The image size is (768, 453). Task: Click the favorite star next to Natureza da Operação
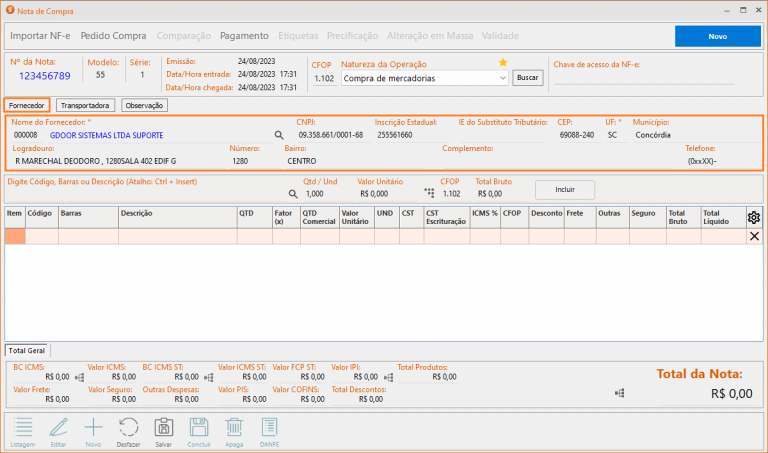pos(503,63)
